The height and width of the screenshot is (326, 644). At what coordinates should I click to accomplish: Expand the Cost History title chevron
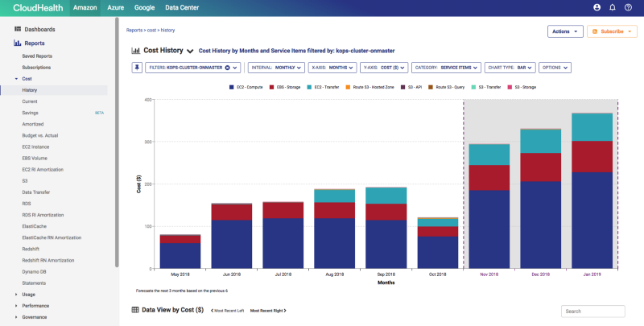coord(190,51)
